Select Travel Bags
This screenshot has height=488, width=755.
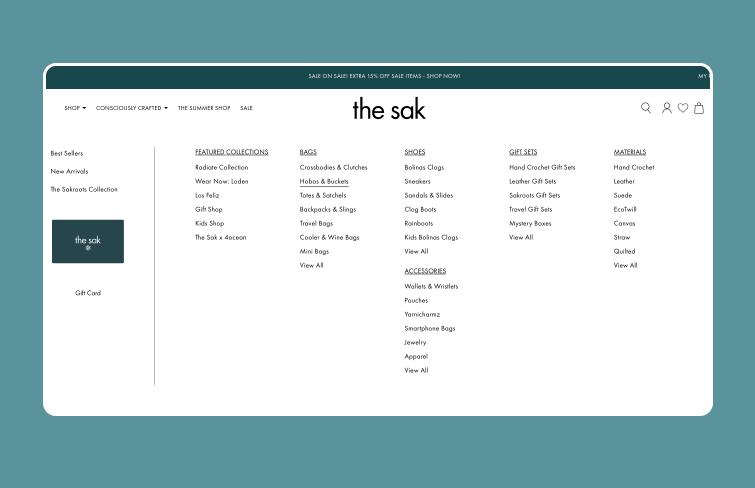click(x=316, y=223)
